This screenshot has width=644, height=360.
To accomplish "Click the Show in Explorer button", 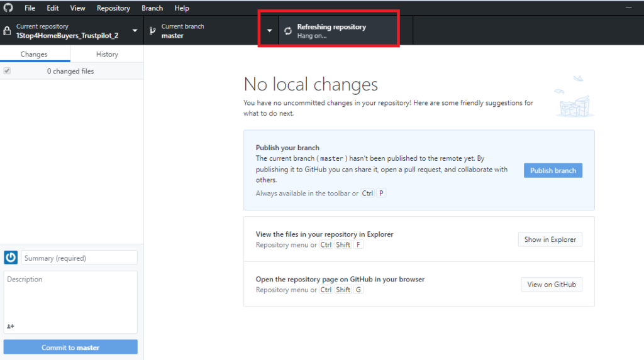I will (550, 239).
